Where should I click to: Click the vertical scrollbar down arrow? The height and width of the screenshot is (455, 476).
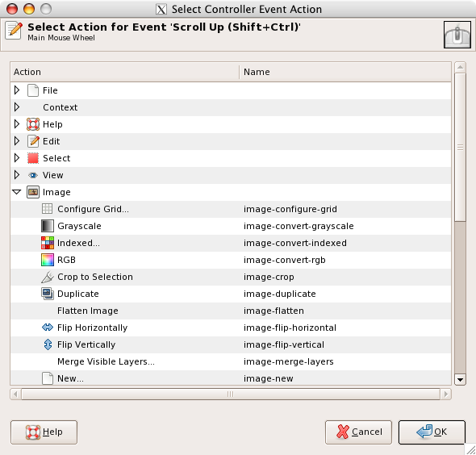[460, 379]
